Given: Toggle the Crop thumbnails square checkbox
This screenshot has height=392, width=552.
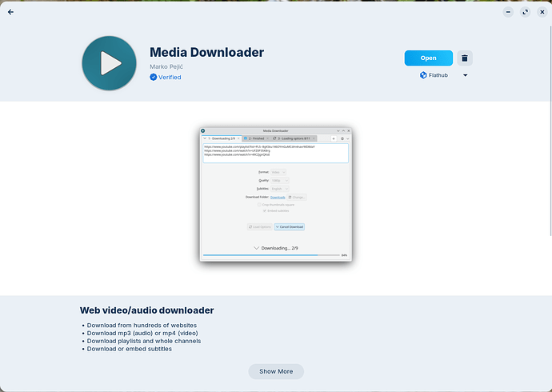Looking at the screenshot, I should point(259,205).
